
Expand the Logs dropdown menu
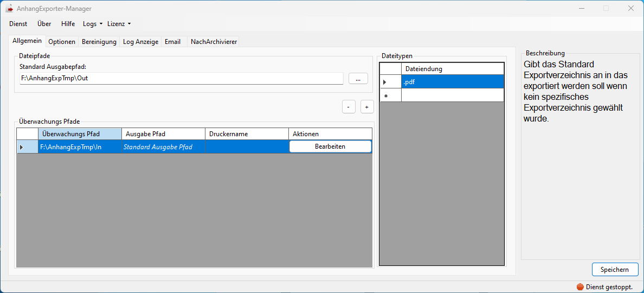click(92, 24)
